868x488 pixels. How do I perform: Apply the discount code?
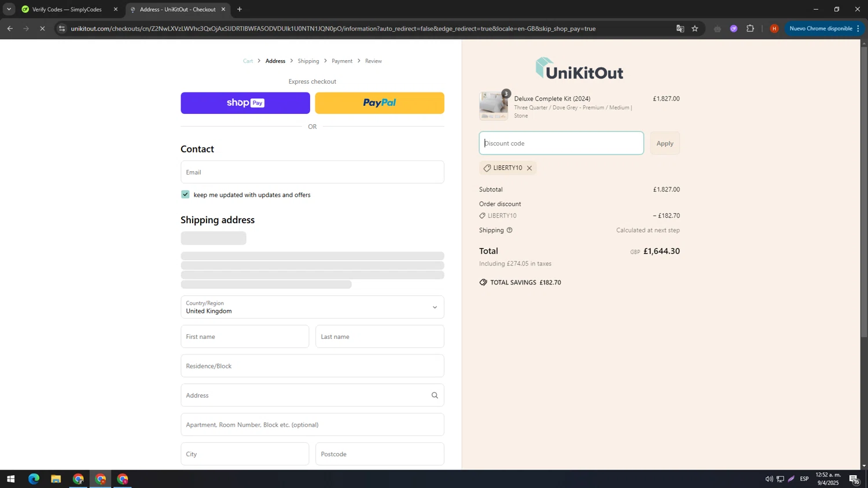click(x=665, y=143)
